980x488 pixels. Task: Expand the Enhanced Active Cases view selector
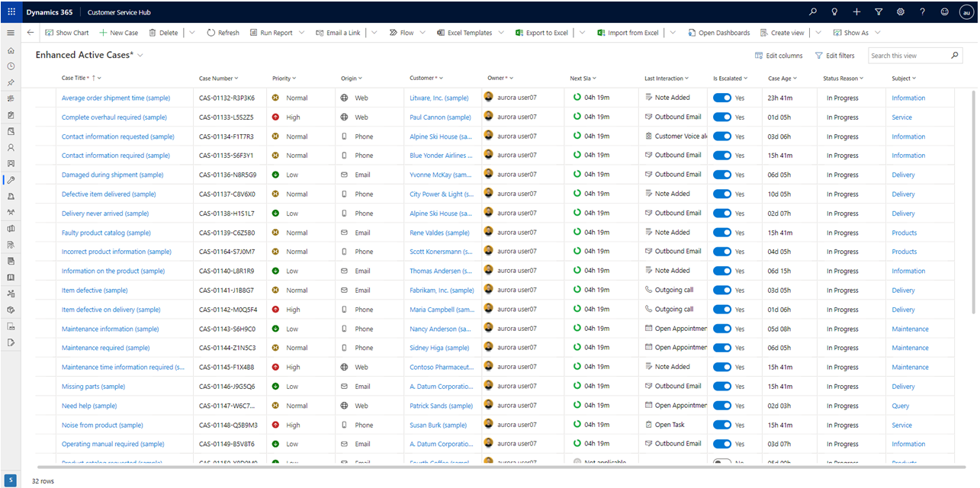point(140,56)
